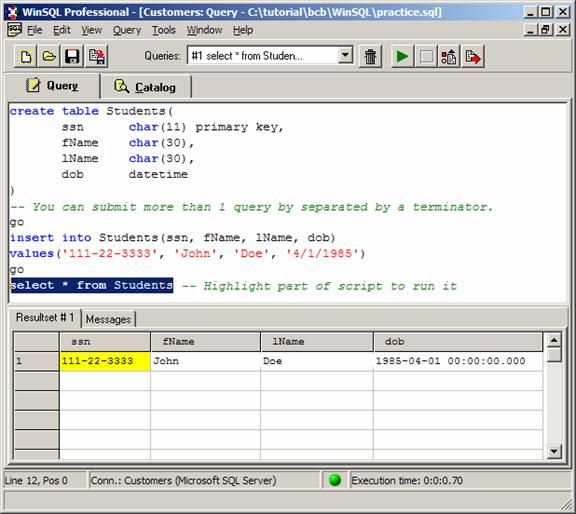Click the results grid scroll-down arrow

554,451
